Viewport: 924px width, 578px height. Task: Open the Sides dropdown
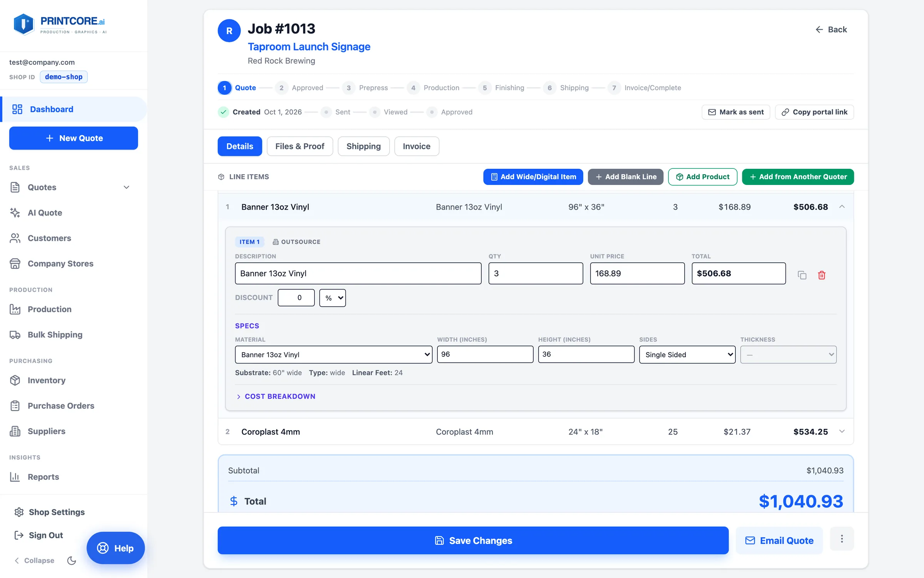687,355
